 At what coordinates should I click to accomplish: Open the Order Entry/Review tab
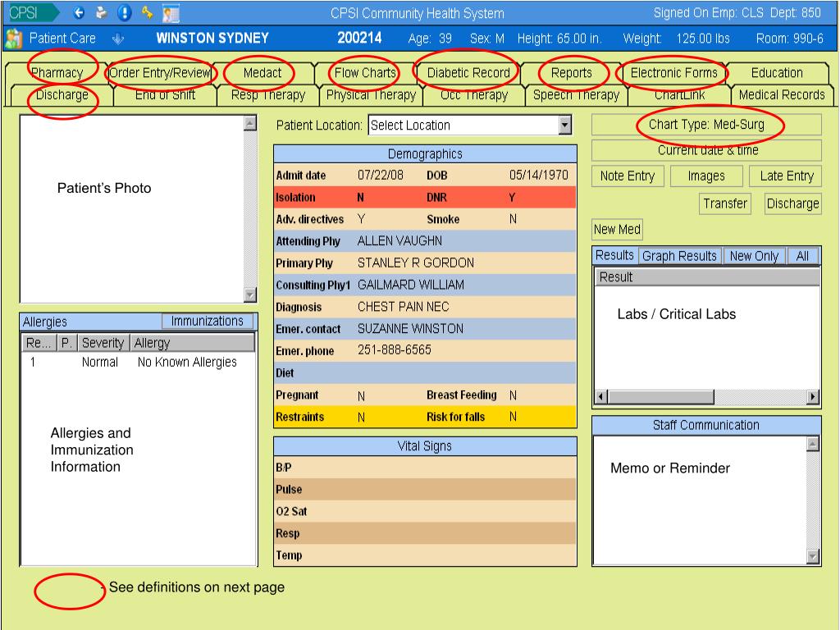(x=160, y=73)
